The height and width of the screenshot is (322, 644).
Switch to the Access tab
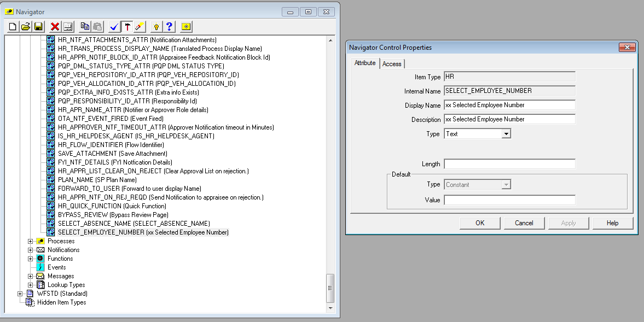[x=392, y=63]
